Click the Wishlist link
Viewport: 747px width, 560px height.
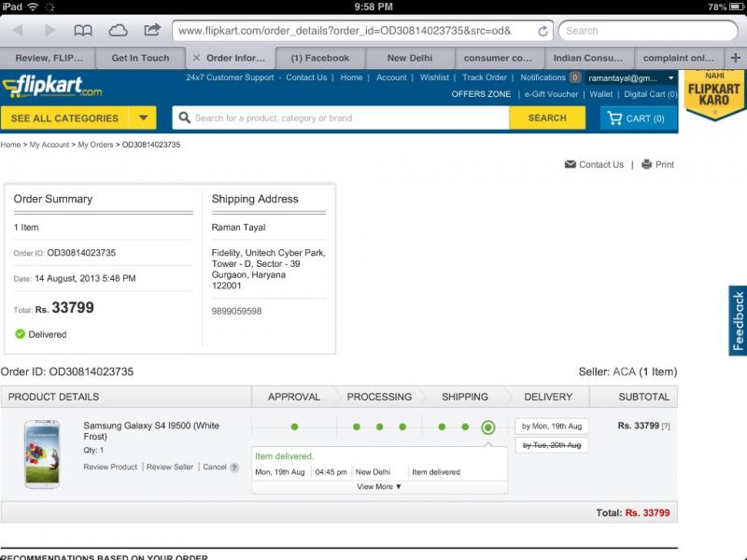(x=434, y=77)
